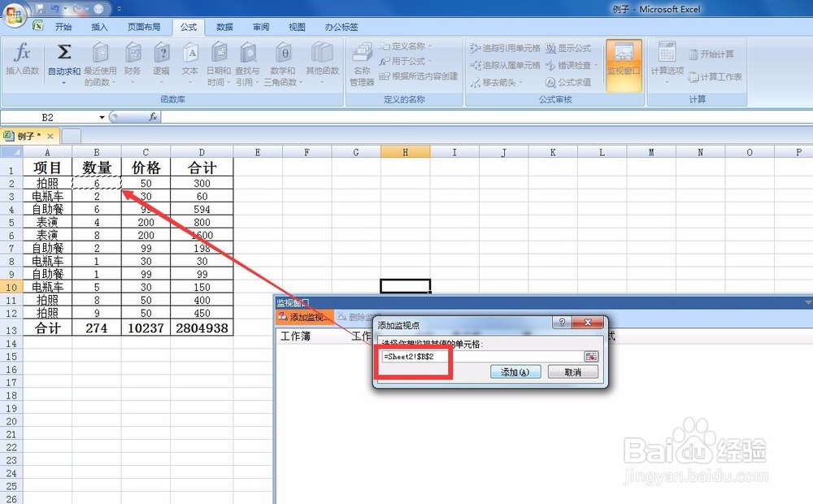Click the help question mark in dialog
813x504 pixels.
(x=562, y=323)
